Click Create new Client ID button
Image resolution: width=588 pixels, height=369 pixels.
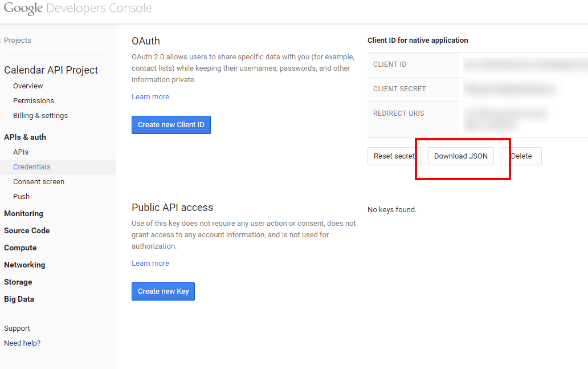(171, 125)
